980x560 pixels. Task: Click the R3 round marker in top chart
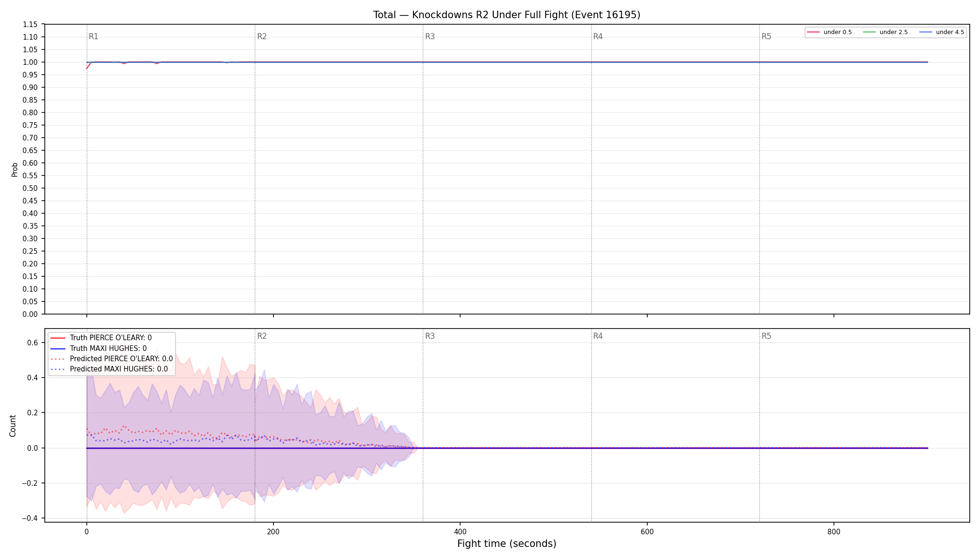pyautogui.click(x=430, y=36)
